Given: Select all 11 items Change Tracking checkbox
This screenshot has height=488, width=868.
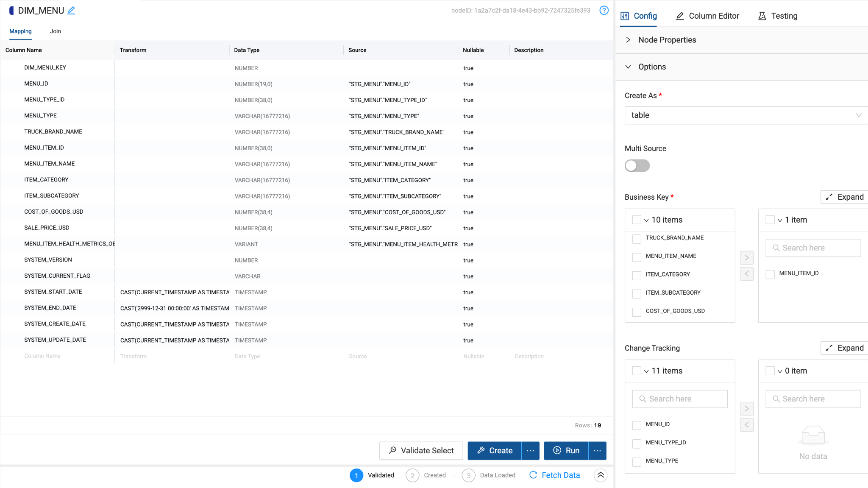Looking at the screenshot, I should [637, 371].
